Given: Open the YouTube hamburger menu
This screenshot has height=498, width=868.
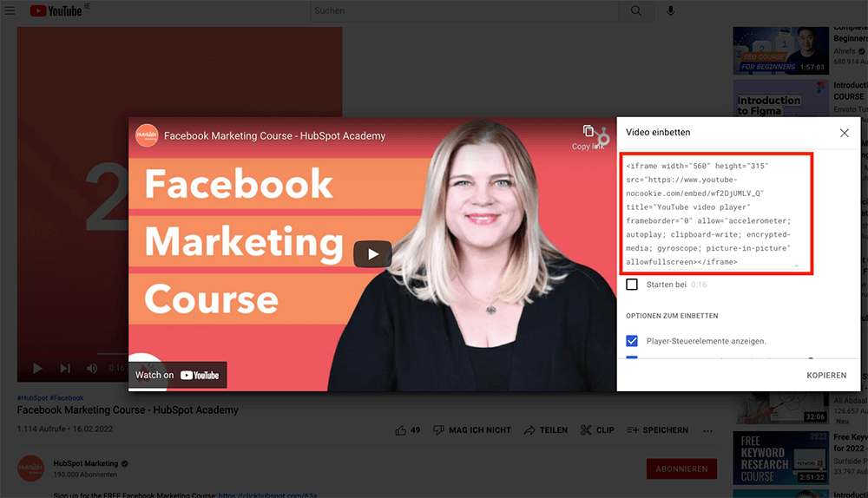Looking at the screenshot, I should pos(10,10).
